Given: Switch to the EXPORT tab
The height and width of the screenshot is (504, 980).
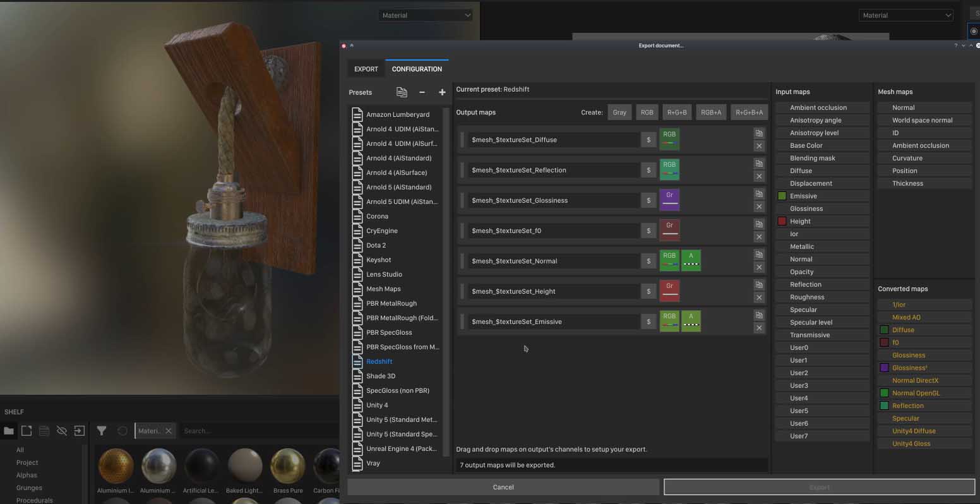Looking at the screenshot, I should click(366, 69).
